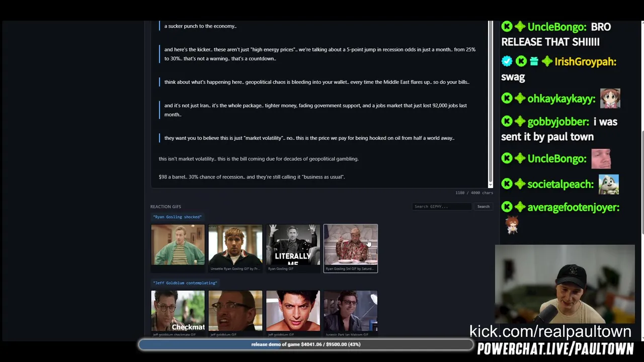Click the rabbit emote from societalpeach
The width and height of the screenshot is (644, 362).
[609, 184]
